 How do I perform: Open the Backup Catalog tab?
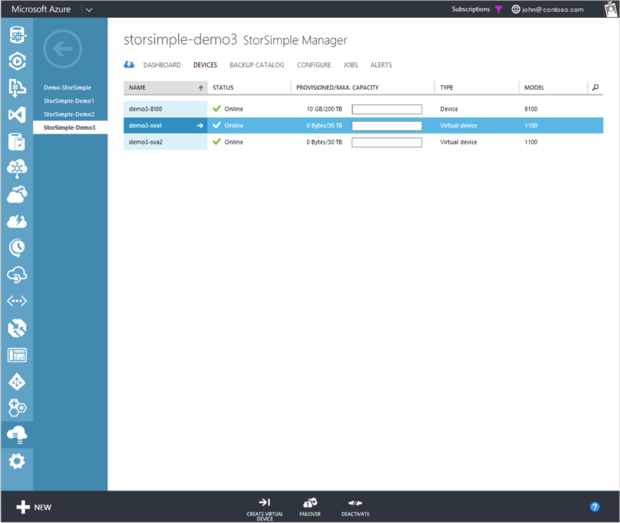tap(257, 65)
